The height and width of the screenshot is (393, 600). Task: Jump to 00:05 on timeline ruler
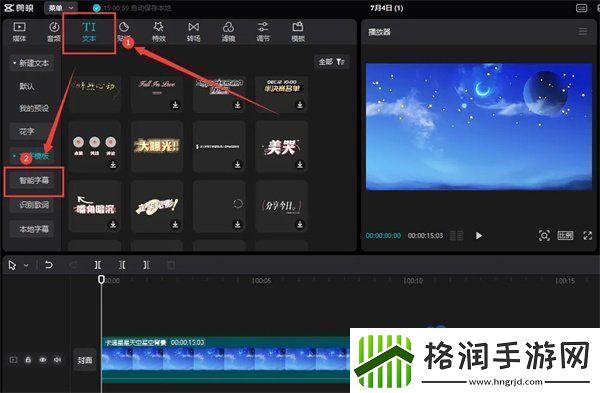[261, 281]
